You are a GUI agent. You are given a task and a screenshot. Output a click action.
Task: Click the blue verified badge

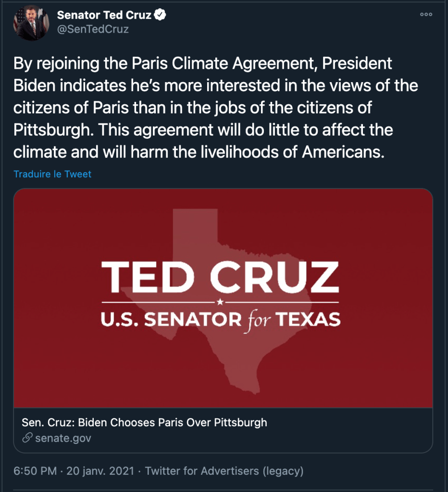(160, 15)
